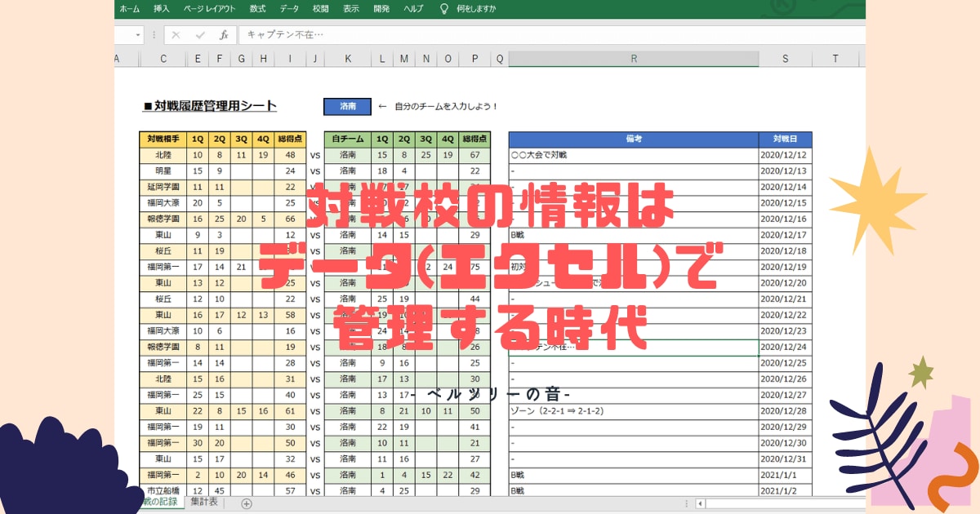Open the insert function fx icon
Screen dimensions: 980x514
[223, 35]
